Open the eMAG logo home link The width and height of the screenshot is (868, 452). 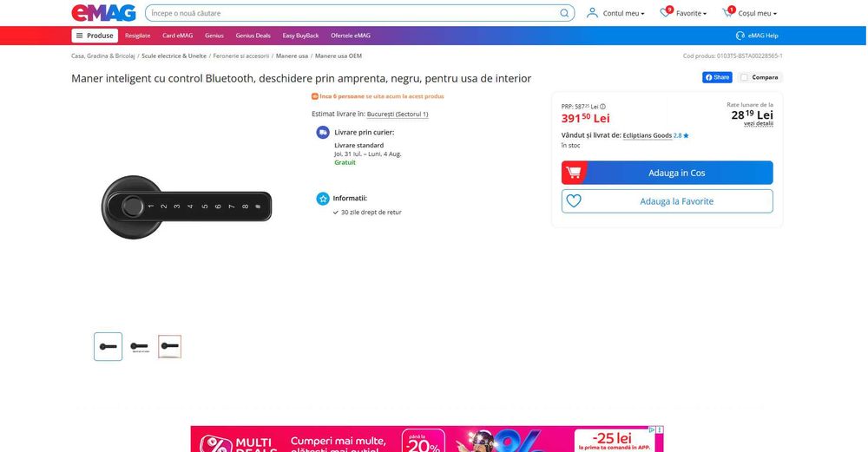pyautogui.click(x=103, y=13)
